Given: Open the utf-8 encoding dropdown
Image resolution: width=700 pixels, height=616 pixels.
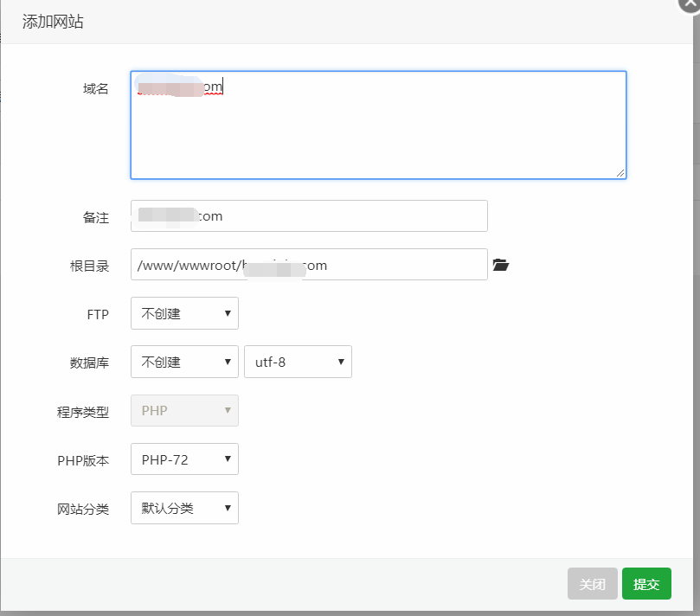Looking at the screenshot, I should (x=298, y=362).
